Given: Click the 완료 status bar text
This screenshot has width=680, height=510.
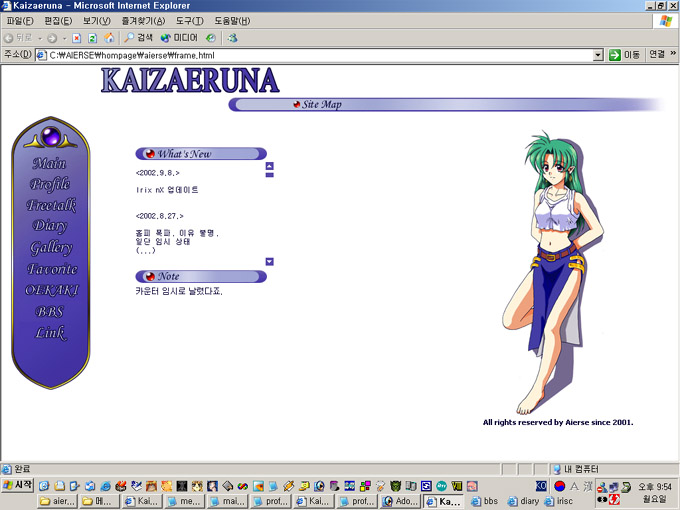Looking at the screenshot, I should 22,469.
